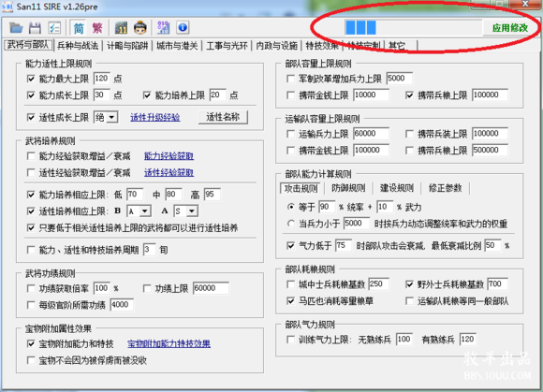The image size is (543, 392).
Task: Select the 攻击规则 sub-tab
Action: [x=301, y=188]
